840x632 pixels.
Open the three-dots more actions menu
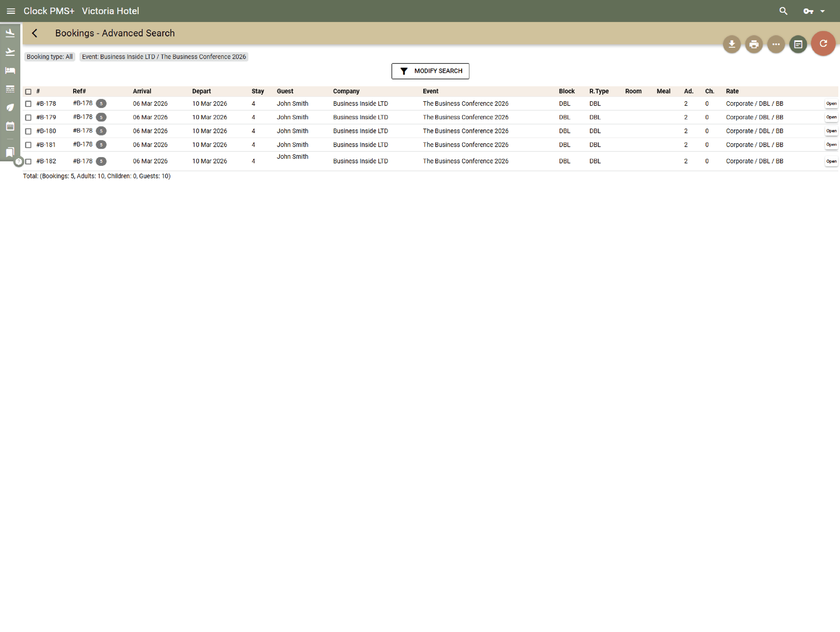coord(776,44)
